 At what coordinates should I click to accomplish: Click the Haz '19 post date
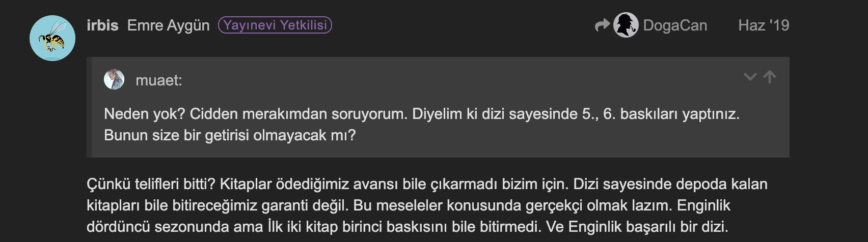764,25
